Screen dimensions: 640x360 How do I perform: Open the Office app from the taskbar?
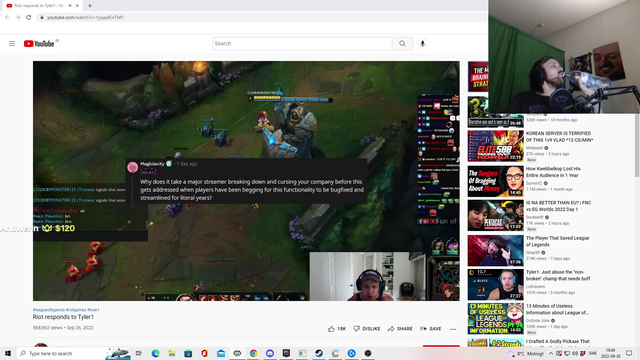(204, 353)
